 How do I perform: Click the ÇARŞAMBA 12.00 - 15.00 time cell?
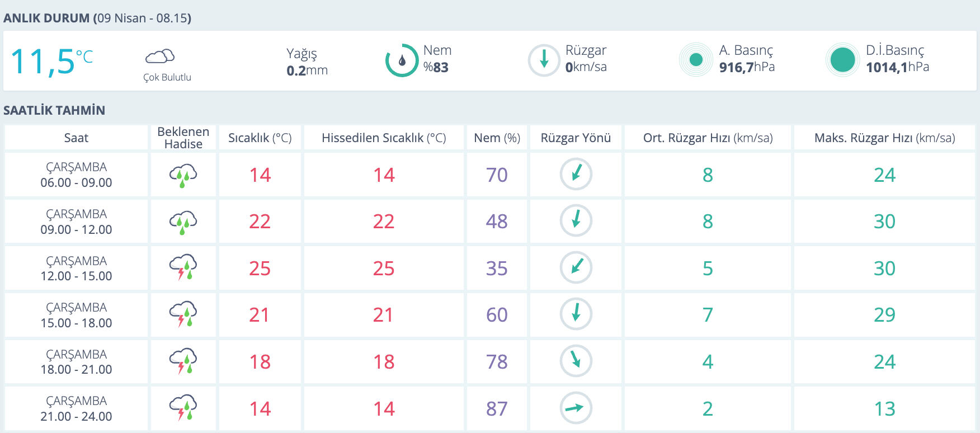coord(76,269)
